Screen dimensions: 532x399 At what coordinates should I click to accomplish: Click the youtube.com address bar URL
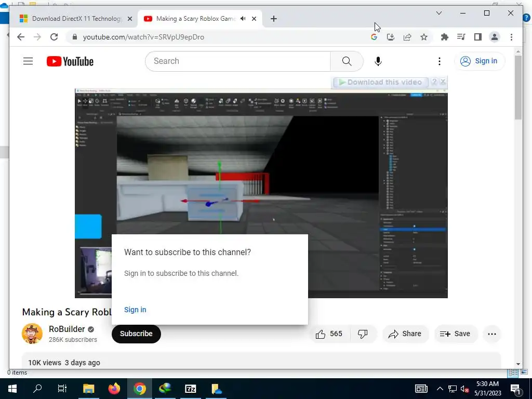click(143, 37)
